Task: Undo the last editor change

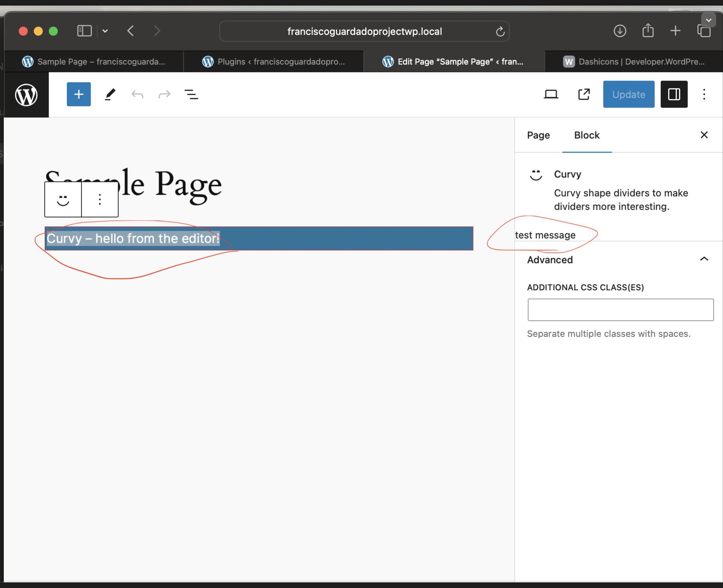Action: (x=137, y=94)
